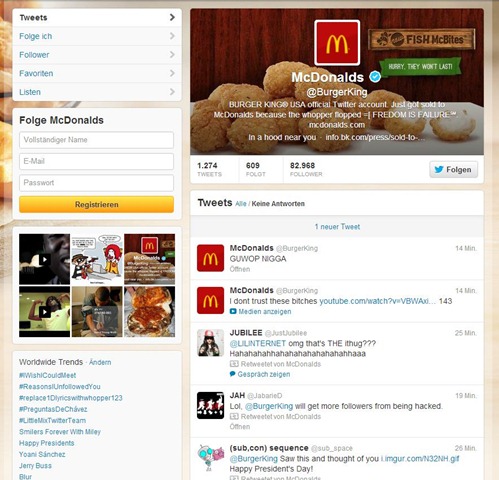
Task: Open the burger photo thumbnail
Action: tap(150, 312)
